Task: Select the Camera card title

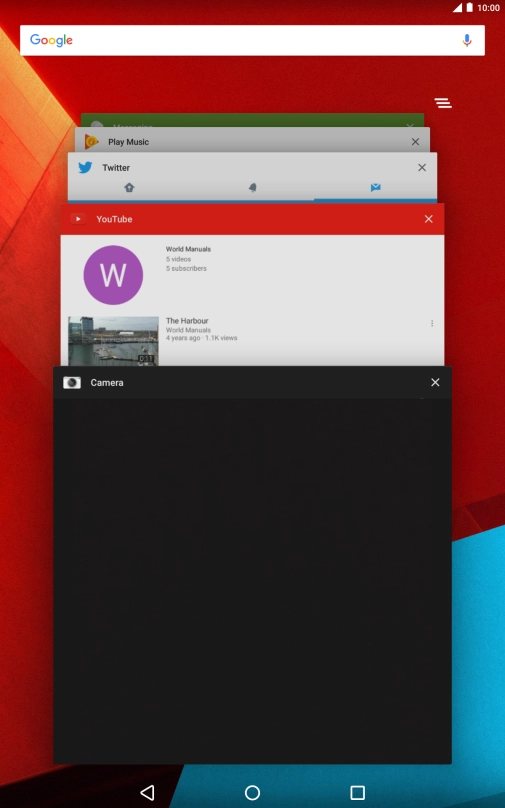Action: (107, 382)
